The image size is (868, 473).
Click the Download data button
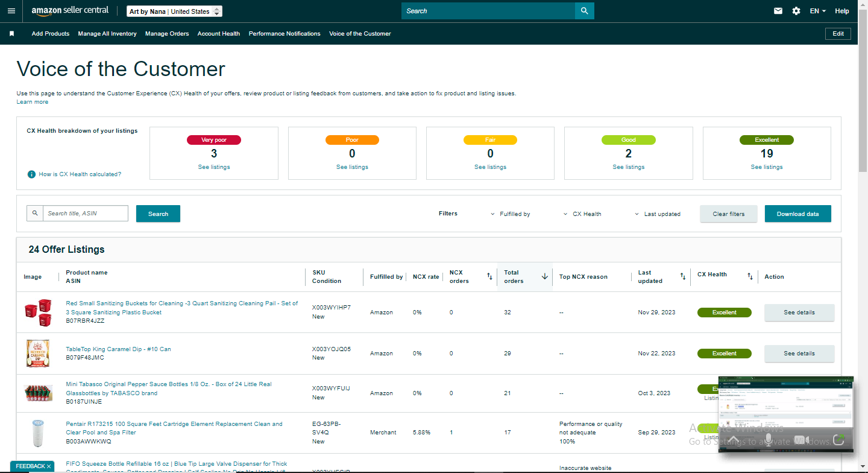point(798,214)
